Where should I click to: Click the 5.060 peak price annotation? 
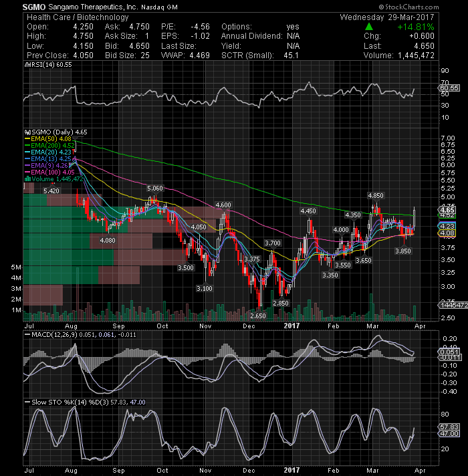click(x=155, y=189)
